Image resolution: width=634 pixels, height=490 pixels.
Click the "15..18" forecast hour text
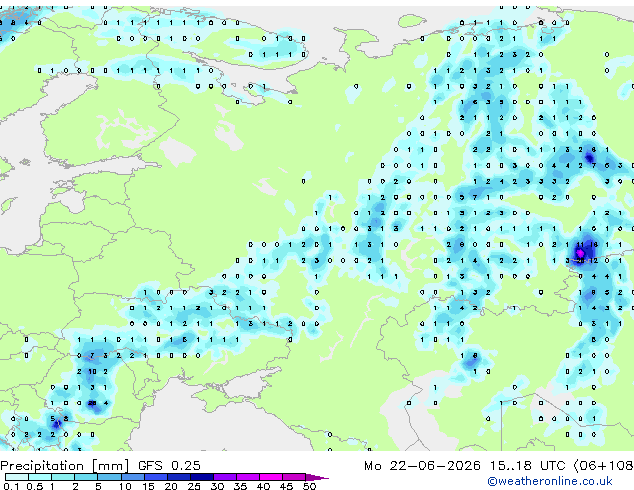tap(511, 466)
